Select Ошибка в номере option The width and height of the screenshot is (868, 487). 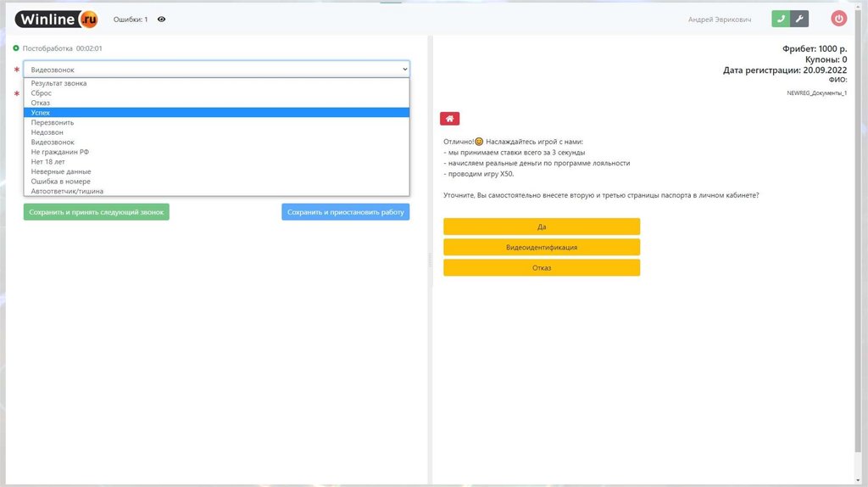61,182
